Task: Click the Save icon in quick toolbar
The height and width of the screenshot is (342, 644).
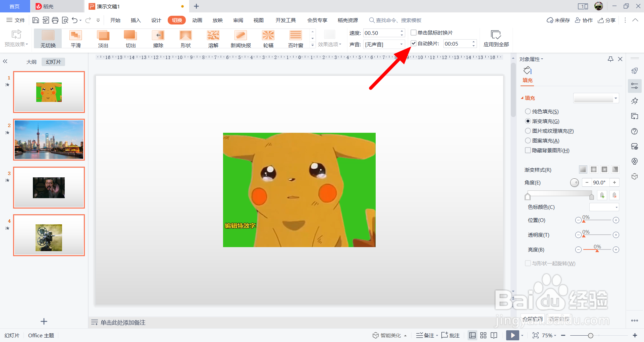Action: click(36, 20)
